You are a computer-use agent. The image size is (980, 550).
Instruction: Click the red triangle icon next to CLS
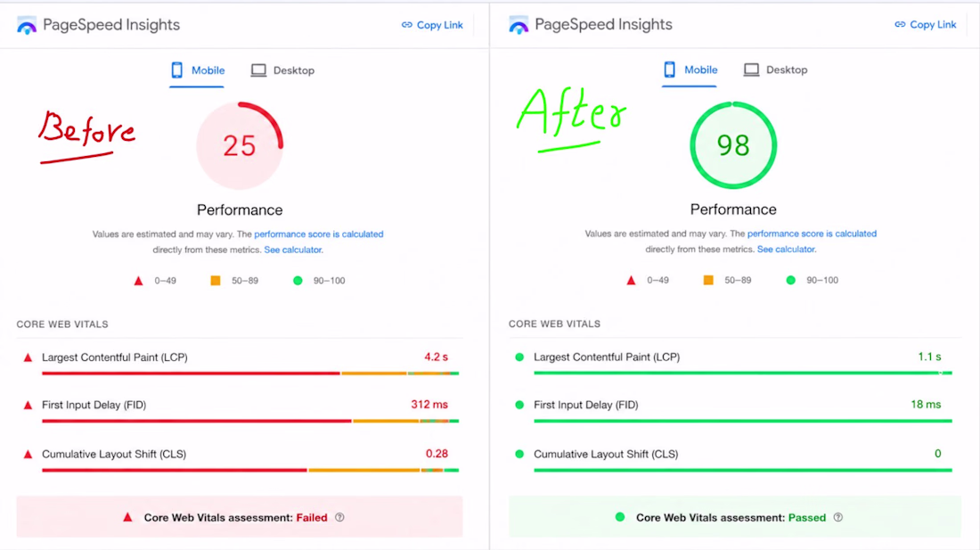tap(28, 455)
